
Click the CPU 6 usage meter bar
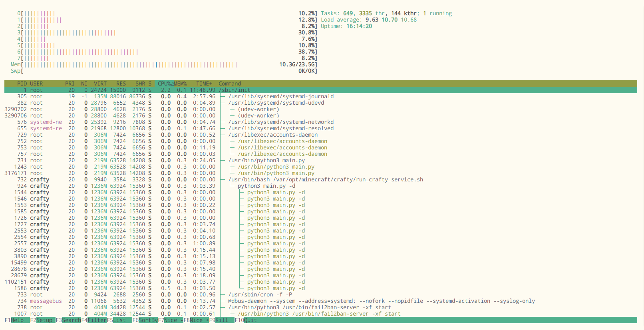point(167,52)
